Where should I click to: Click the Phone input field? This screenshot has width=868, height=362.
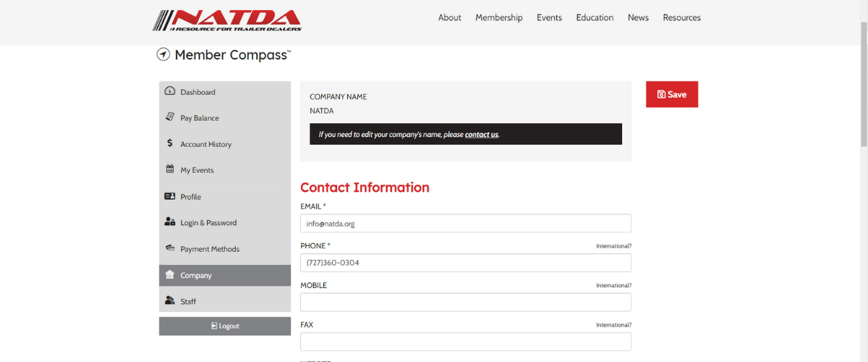click(x=466, y=263)
